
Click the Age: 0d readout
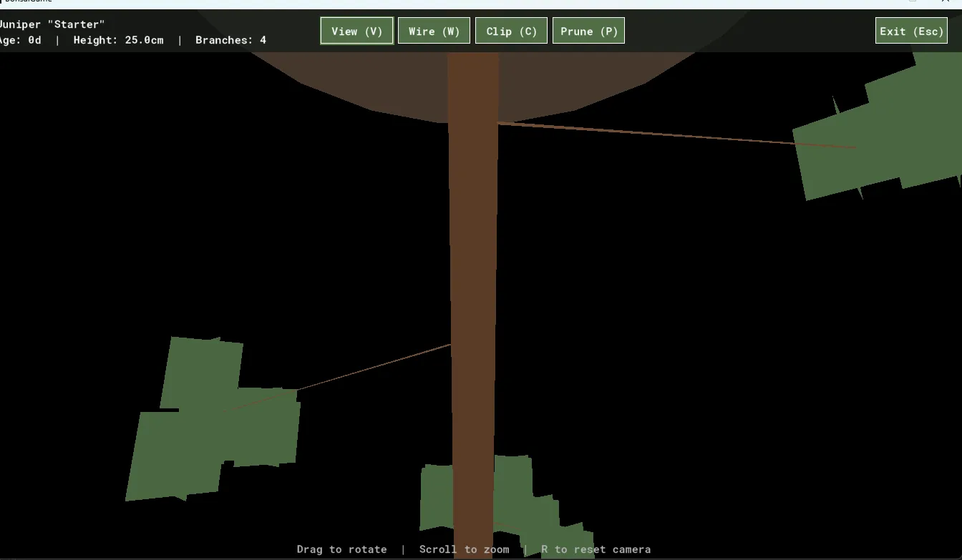pos(20,40)
